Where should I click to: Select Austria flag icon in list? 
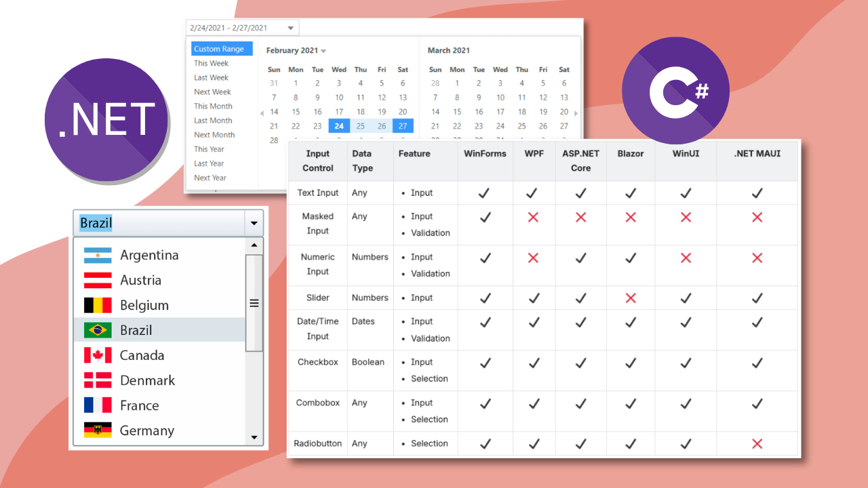coord(98,281)
